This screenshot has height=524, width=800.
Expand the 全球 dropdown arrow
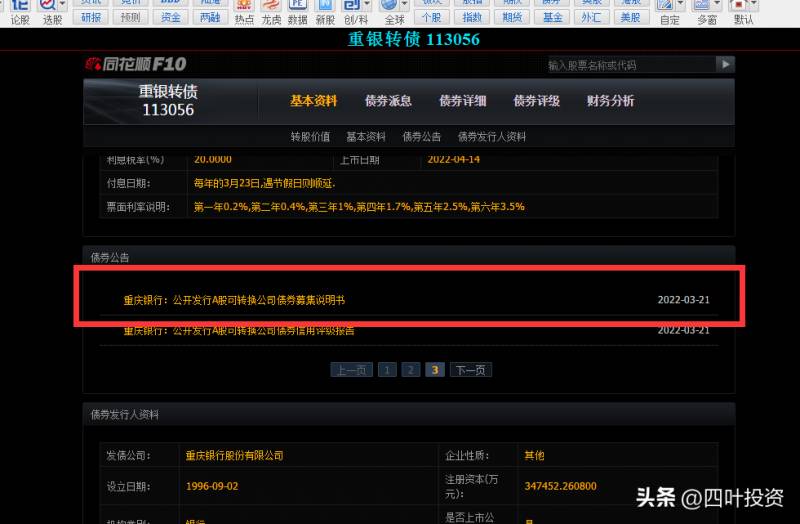(x=405, y=4)
